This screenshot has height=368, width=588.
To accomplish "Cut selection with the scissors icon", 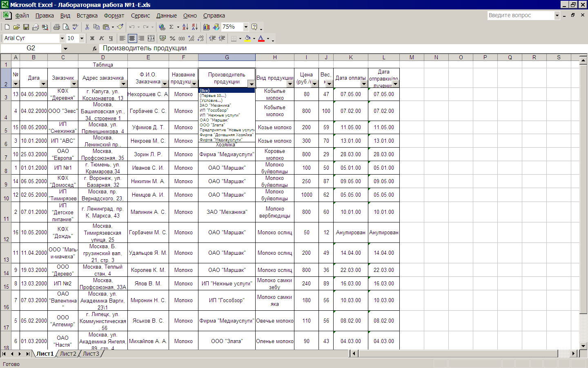I will (x=87, y=27).
